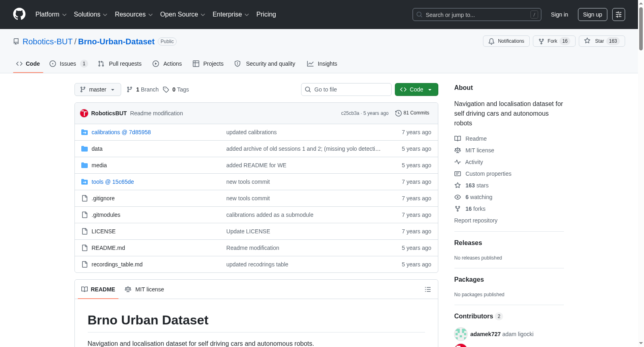Screen dimensions: 644x347
Task: Click the branch icon beside 1 Branch
Action: point(130,89)
